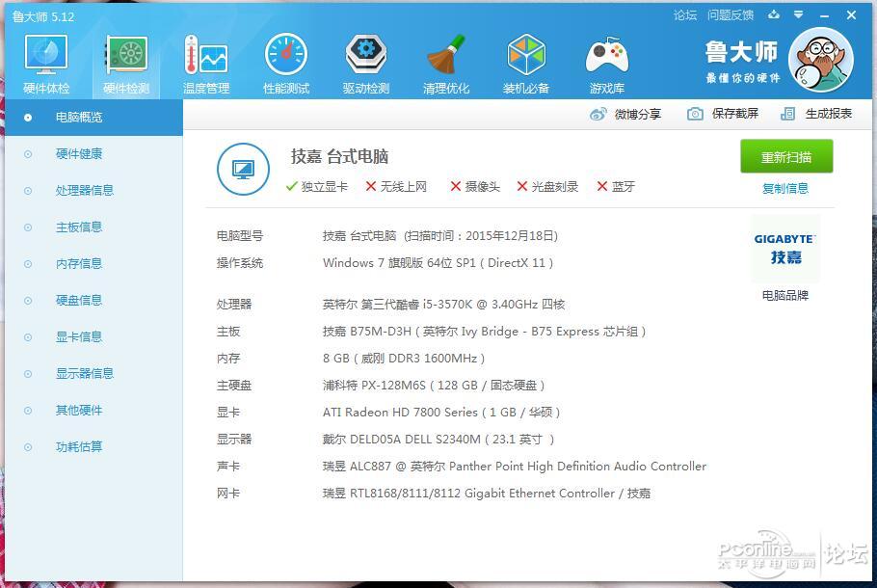This screenshot has height=588, width=877.
Task: Click the RTL8168 Ethernet controller value
Action: point(487,494)
